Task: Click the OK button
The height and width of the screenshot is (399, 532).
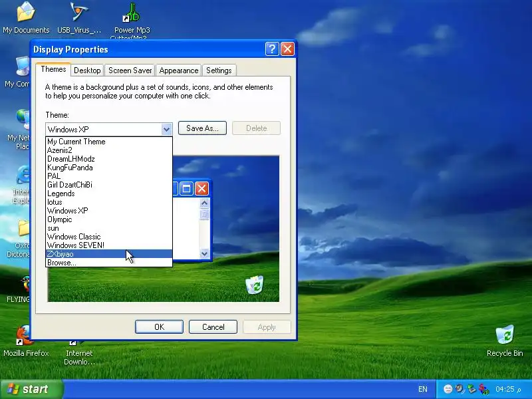Action: [x=159, y=327]
